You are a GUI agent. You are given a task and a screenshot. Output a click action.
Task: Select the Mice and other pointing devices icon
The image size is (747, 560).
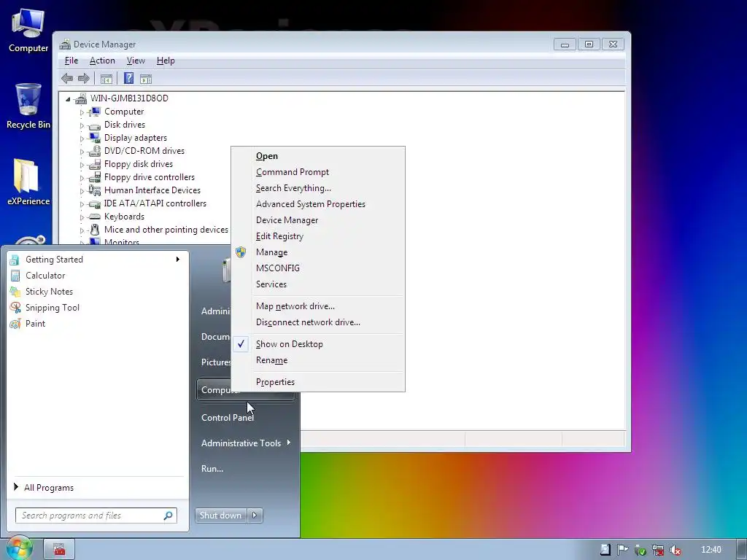tap(94, 230)
